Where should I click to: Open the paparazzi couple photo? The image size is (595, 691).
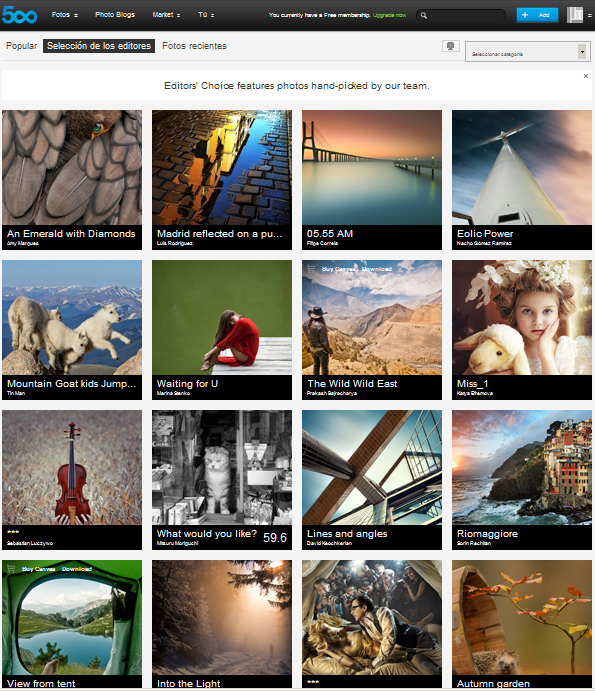(372, 617)
